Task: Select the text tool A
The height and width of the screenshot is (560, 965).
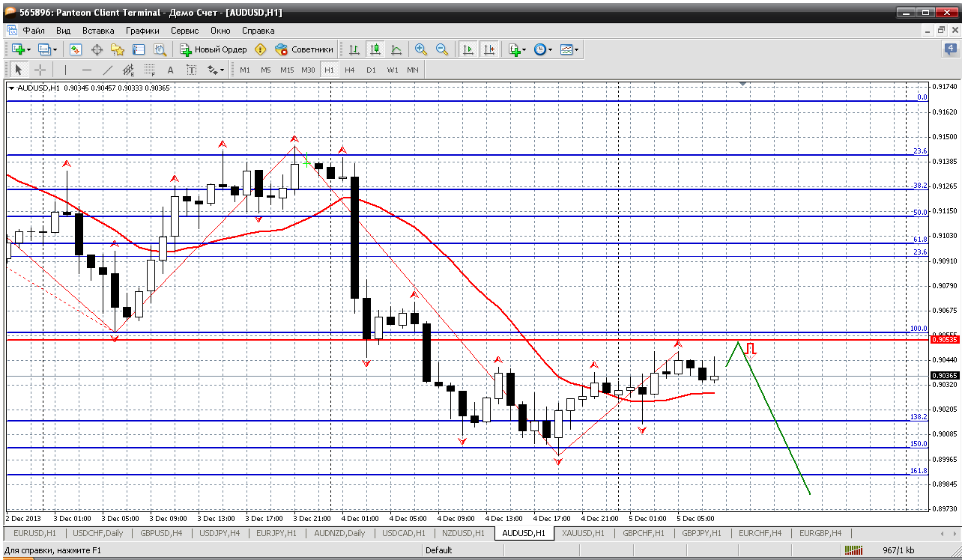Action: tap(170, 70)
